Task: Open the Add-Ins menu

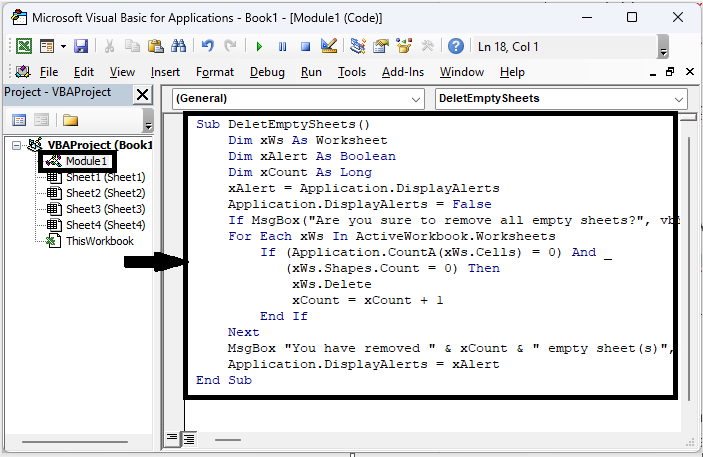Action: point(403,72)
